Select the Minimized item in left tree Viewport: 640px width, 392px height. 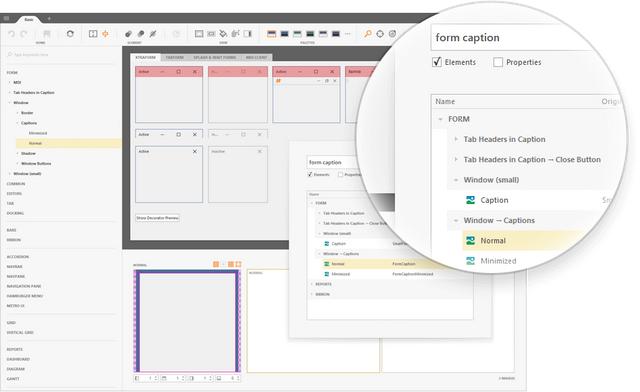(38, 133)
